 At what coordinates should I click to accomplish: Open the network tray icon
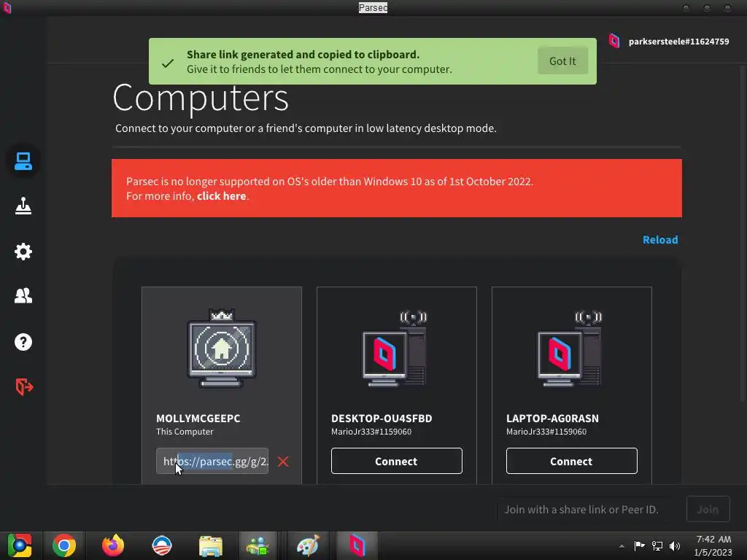pyautogui.click(x=657, y=545)
